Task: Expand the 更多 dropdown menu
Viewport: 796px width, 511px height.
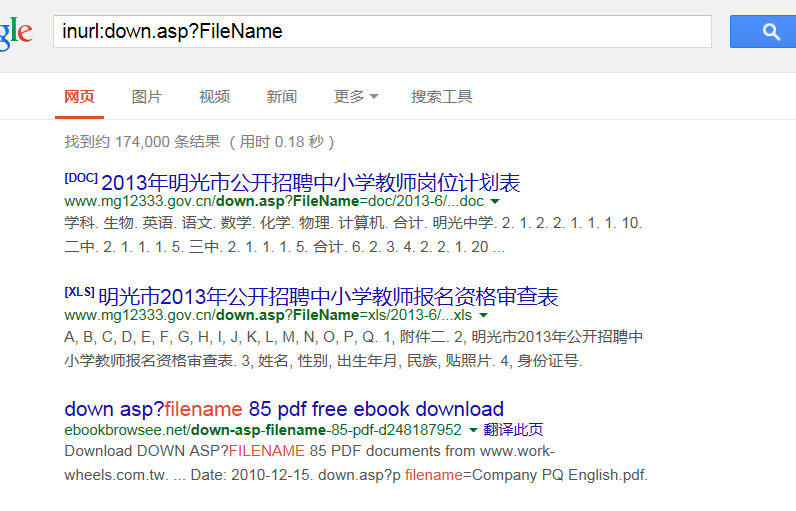Action: point(356,96)
